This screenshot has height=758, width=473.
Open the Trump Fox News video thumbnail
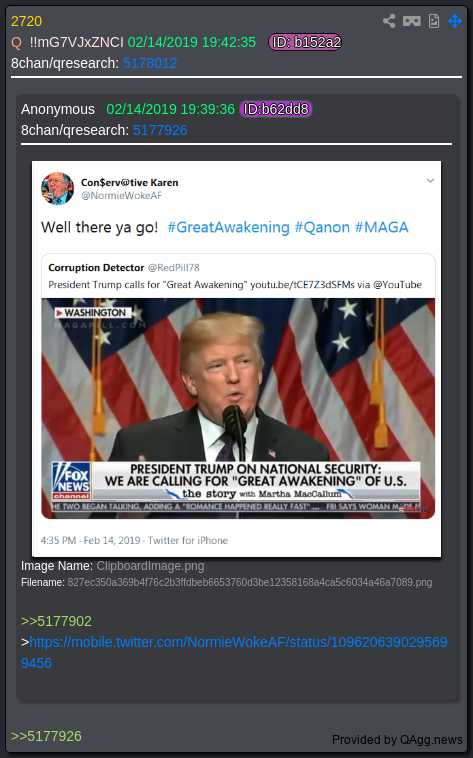tap(238, 408)
